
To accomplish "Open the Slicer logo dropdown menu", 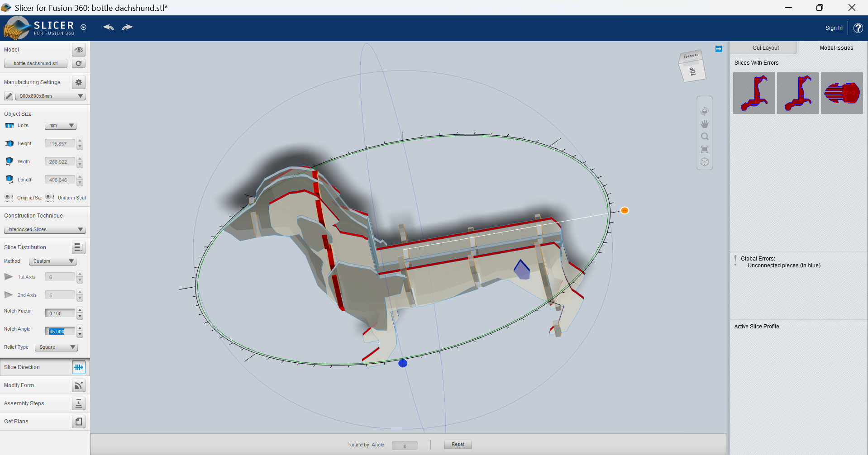I will [x=83, y=27].
